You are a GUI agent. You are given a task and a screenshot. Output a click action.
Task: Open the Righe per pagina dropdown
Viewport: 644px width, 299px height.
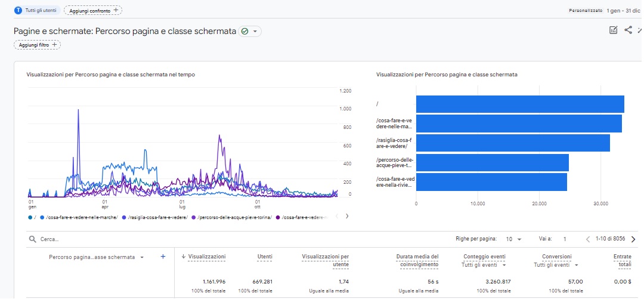click(512, 239)
